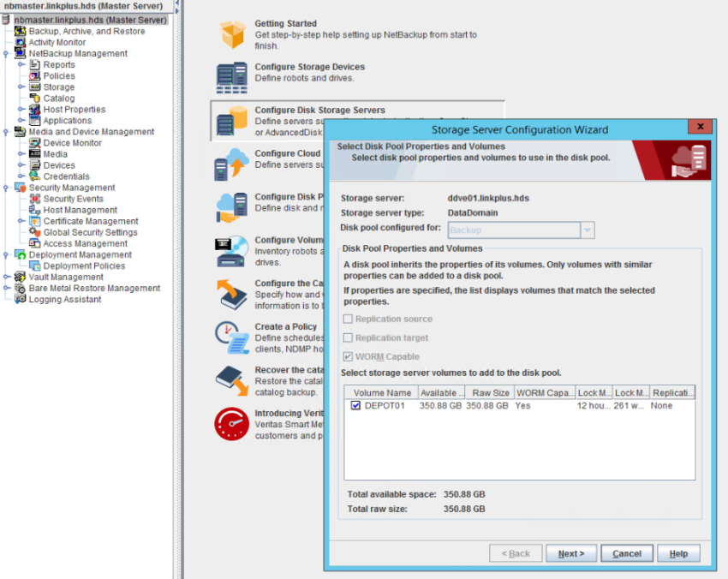This screenshot has width=728, height=579.
Task: Expand the Reports tree node
Action: [21, 64]
